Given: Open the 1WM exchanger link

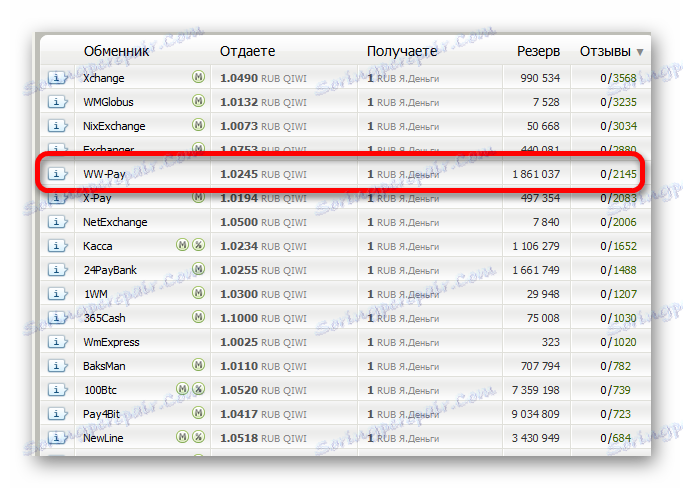Looking at the screenshot, I should pyautogui.click(x=96, y=294).
